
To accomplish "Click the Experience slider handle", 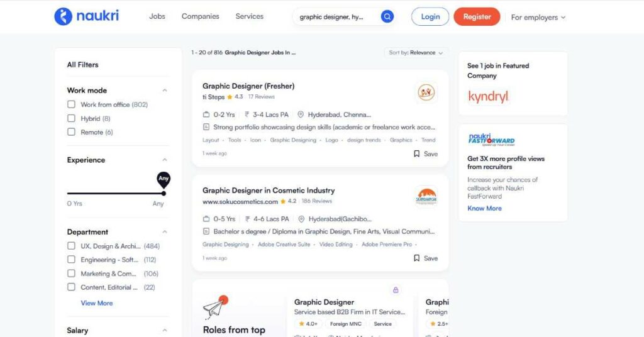I will [164, 193].
